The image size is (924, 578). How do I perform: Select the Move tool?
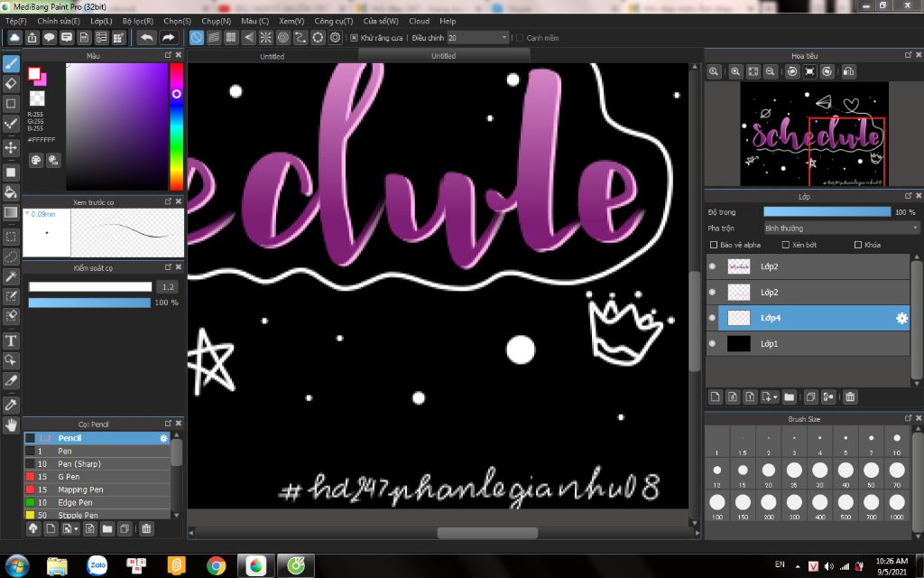pyautogui.click(x=11, y=147)
